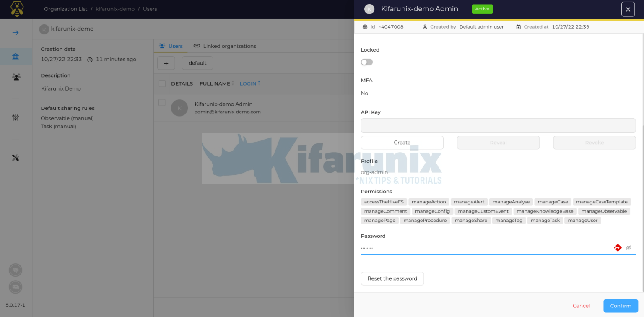Image resolution: width=644 pixels, height=317 pixels.
Task: Click the gear icon beside the user id
Action: click(x=364, y=26)
